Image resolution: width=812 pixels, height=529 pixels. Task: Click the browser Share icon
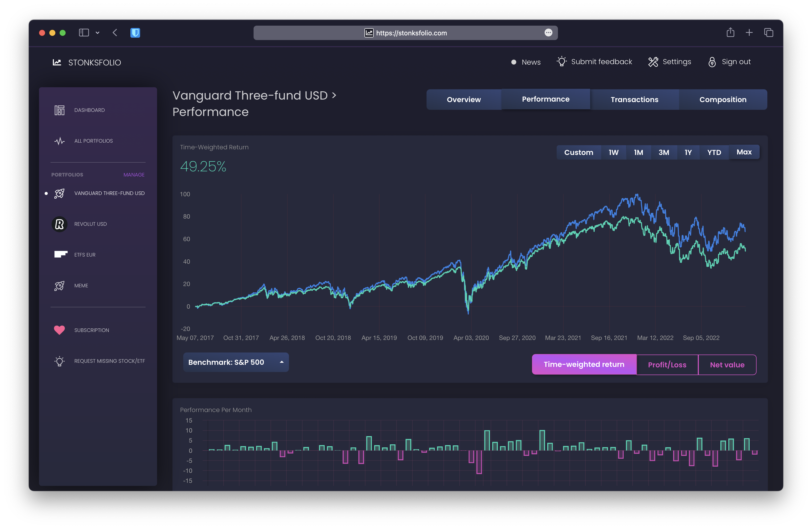pos(730,32)
